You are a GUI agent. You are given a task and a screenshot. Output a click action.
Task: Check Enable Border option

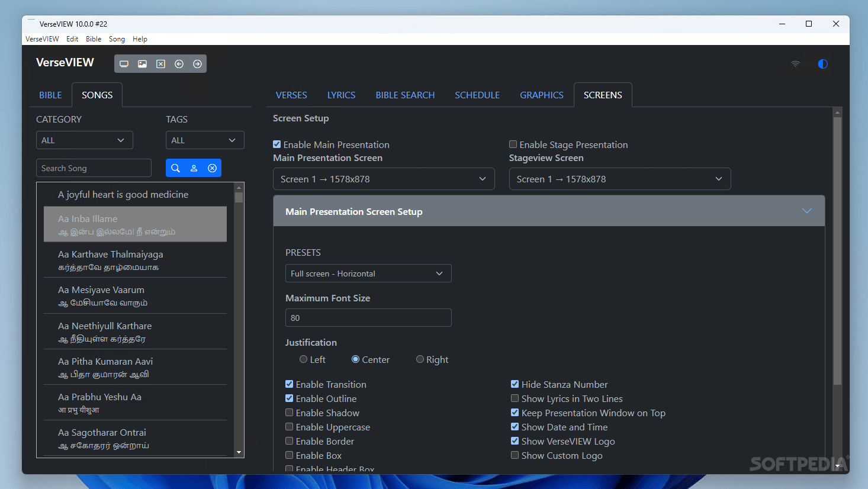(289, 441)
